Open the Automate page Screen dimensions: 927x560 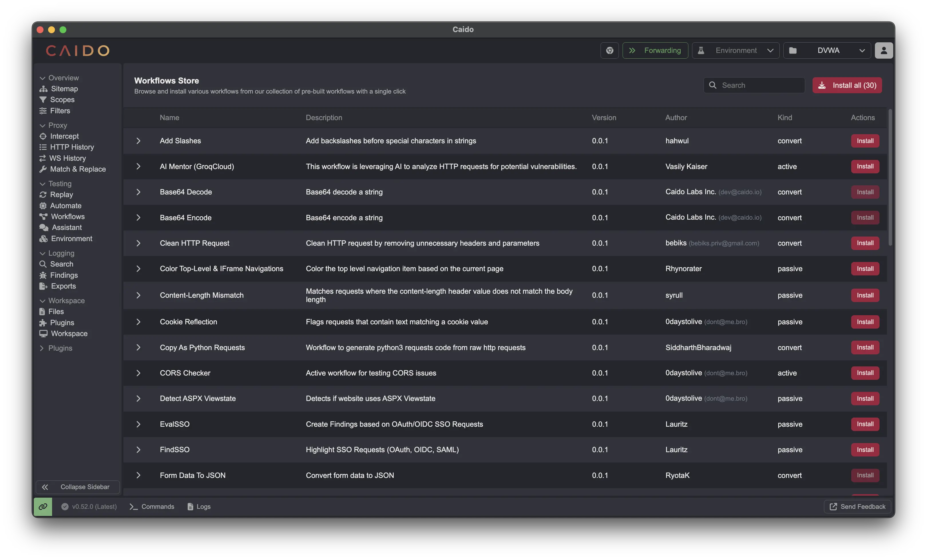(x=66, y=206)
